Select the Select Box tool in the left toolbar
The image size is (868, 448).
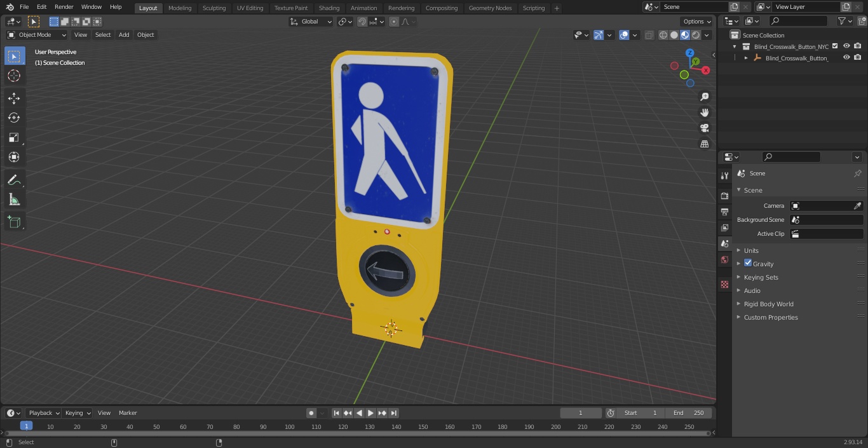[14, 56]
